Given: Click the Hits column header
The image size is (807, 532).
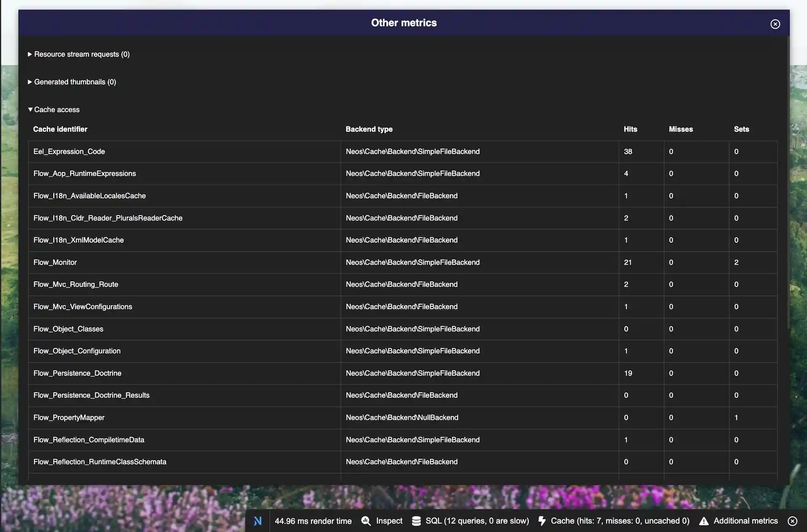Looking at the screenshot, I should pos(630,129).
